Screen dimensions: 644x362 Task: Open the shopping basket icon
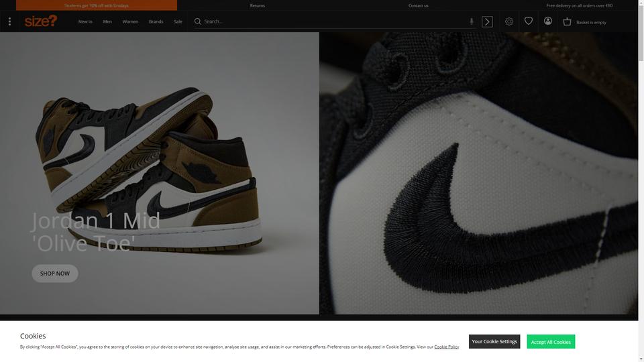tap(568, 21)
